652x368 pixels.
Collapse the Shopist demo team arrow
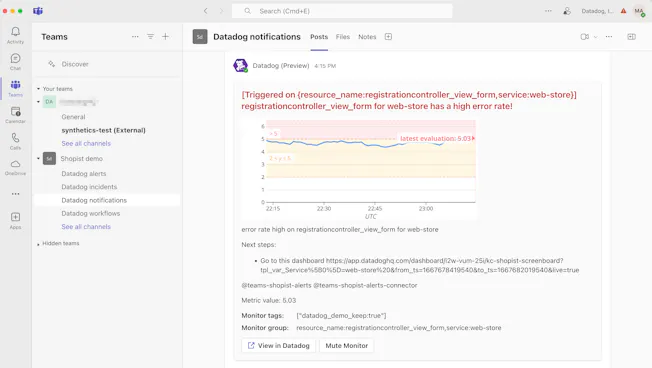(x=39, y=158)
